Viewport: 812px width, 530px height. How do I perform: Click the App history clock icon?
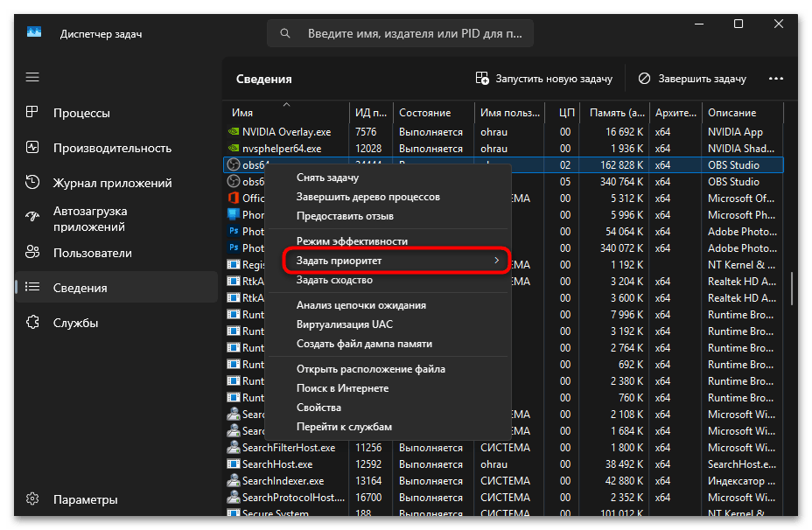coord(32,182)
